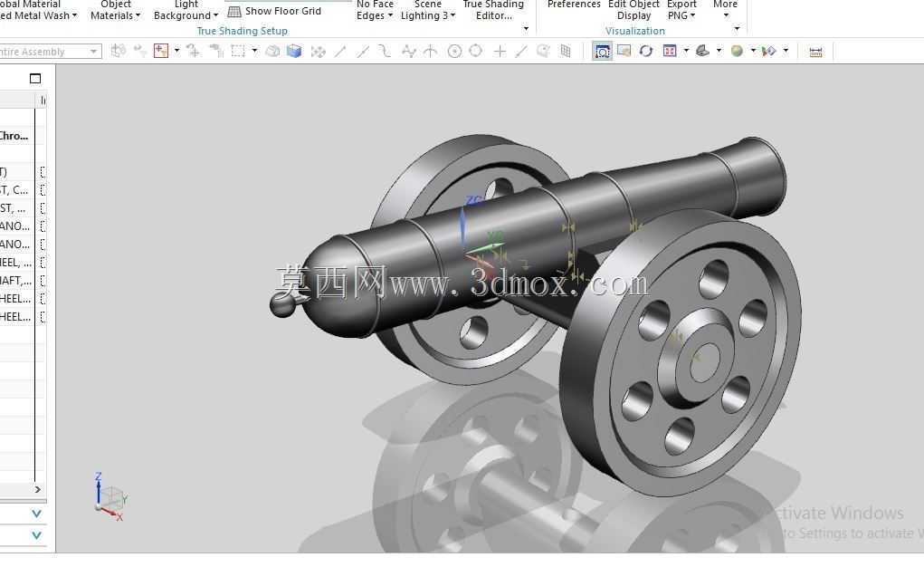Click the fit view red arrows icon
924x567 pixels.
click(670, 52)
